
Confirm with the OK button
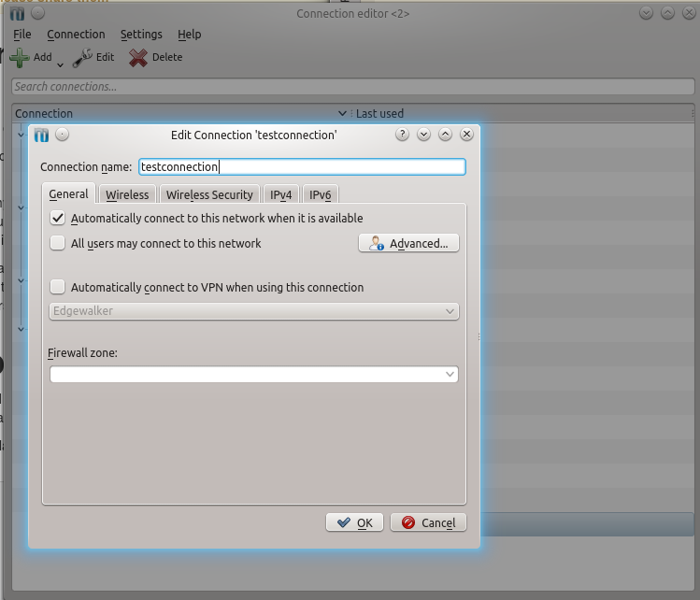point(354,522)
